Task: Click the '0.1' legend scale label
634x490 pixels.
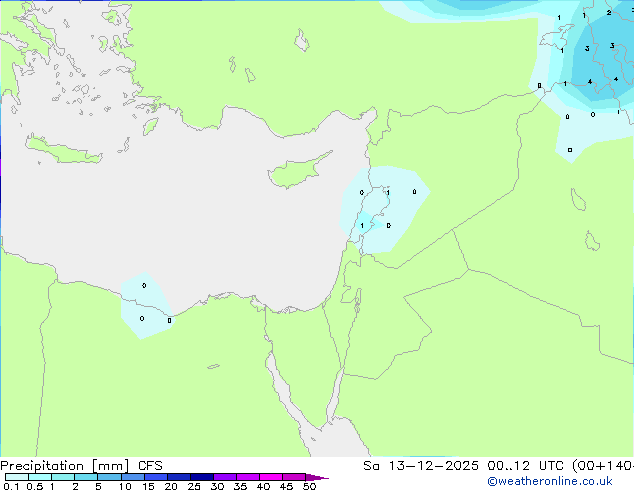Action: point(11,486)
